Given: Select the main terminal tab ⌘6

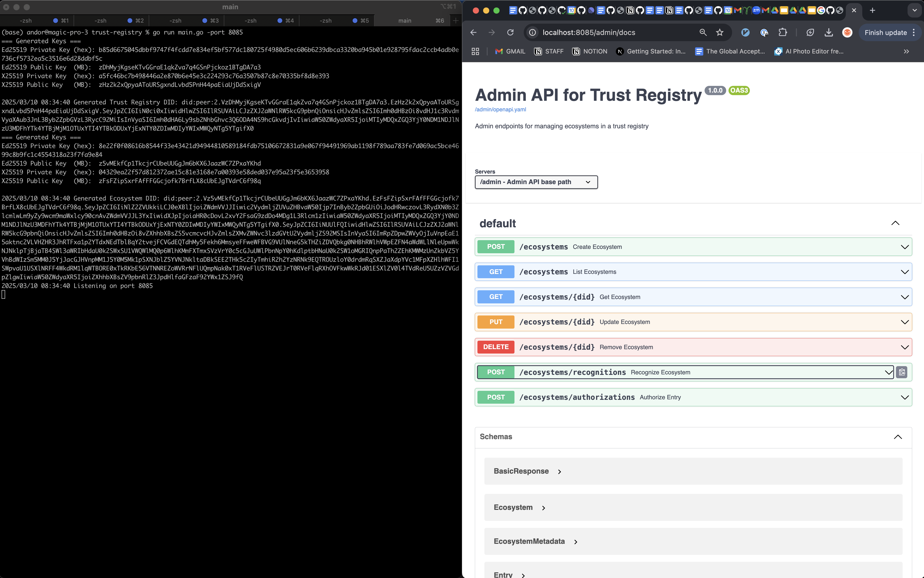Looking at the screenshot, I should pos(412,21).
